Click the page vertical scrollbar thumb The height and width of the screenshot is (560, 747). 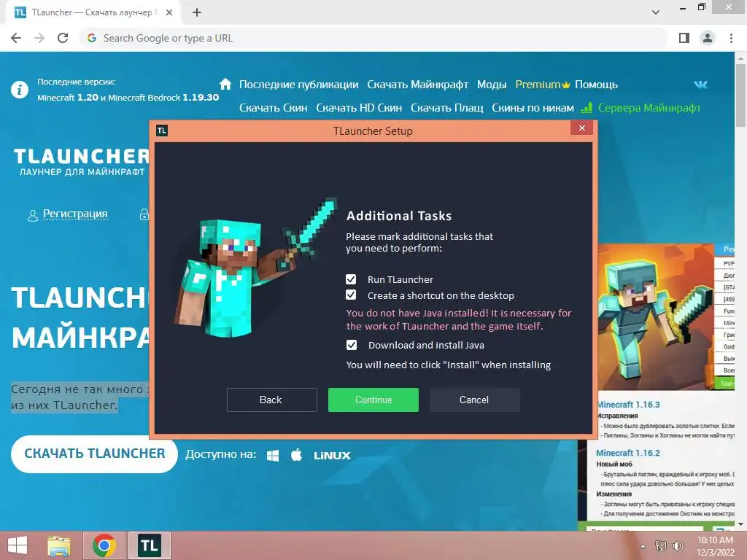click(x=740, y=95)
